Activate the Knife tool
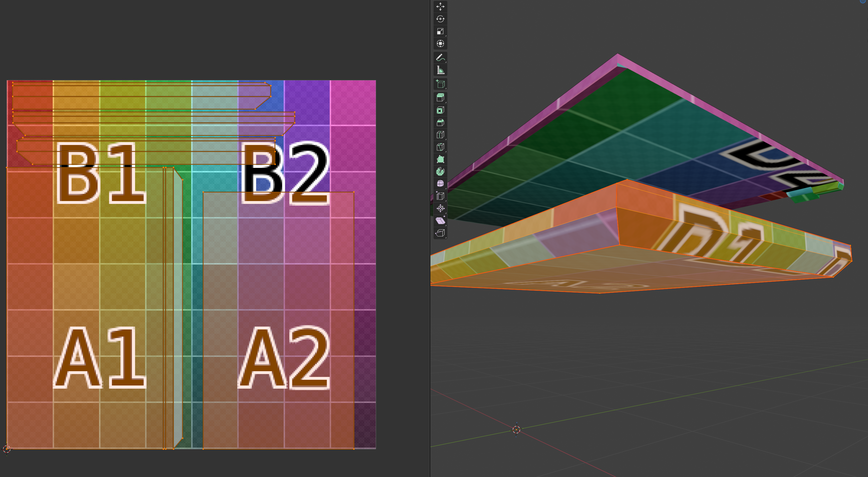This screenshot has height=477, width=868. (x=440, y=147)
